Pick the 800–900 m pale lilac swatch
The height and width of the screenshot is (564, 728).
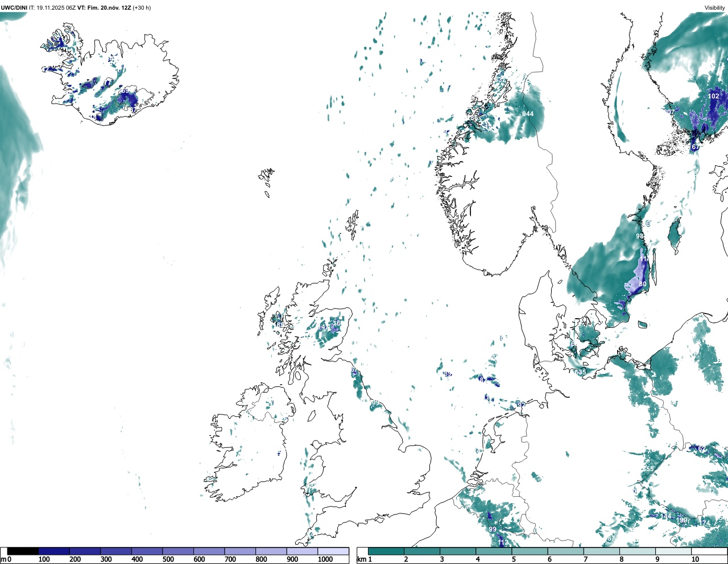[271, 551]
